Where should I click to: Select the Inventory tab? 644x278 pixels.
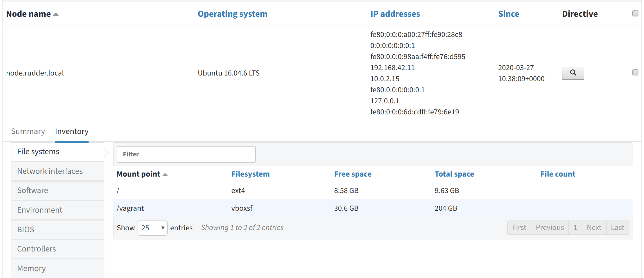tap(71, 131)
